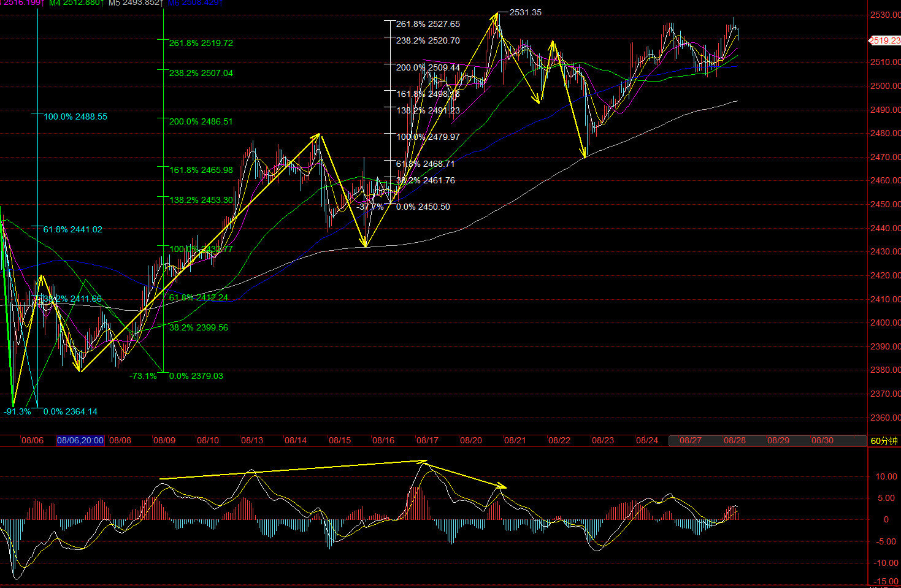901x588 pixels.
Task: Select green Fibonacci label 0.0% 2379.03
Action: [x=196, y=376]
